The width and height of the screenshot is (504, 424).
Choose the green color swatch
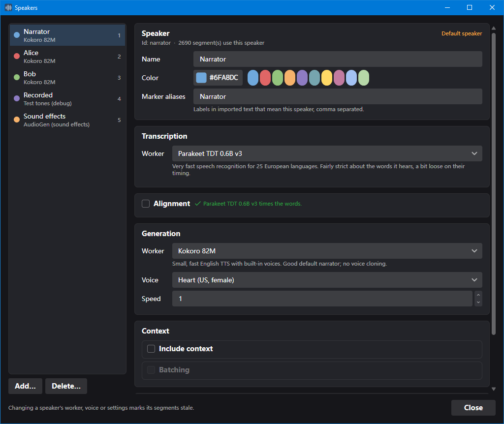pos(278,78)
